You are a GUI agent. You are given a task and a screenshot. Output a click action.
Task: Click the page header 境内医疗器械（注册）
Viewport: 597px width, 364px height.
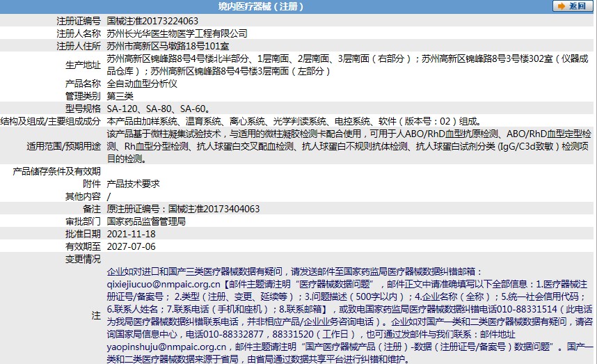[x=261, y=6]
